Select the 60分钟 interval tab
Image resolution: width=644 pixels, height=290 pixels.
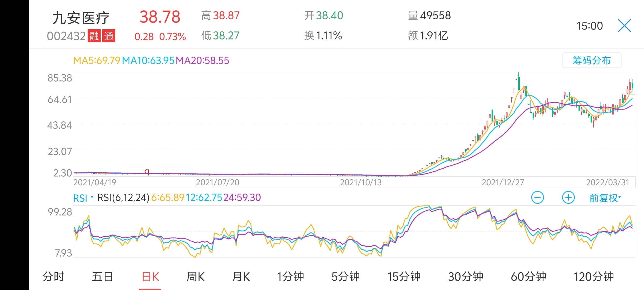tap(528, 277)
